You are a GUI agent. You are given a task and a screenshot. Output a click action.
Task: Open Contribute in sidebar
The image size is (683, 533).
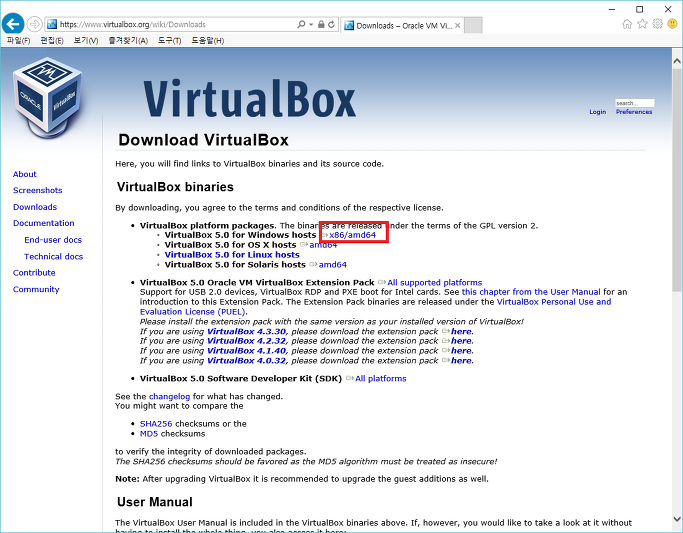point(34,273)
